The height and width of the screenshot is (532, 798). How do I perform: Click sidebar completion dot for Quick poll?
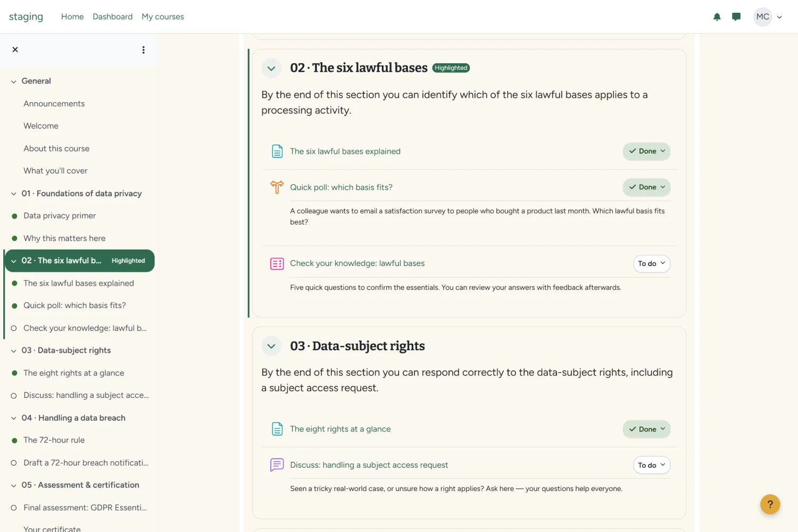coord(14,306)
